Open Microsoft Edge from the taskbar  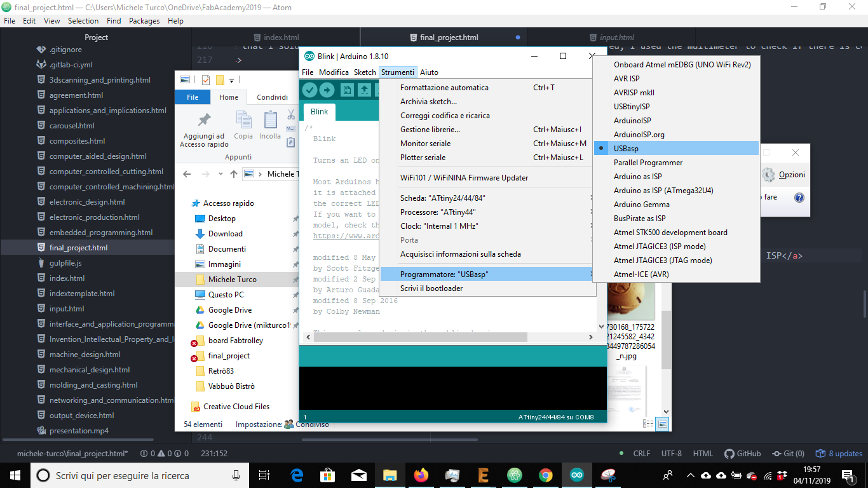point(297,475)
